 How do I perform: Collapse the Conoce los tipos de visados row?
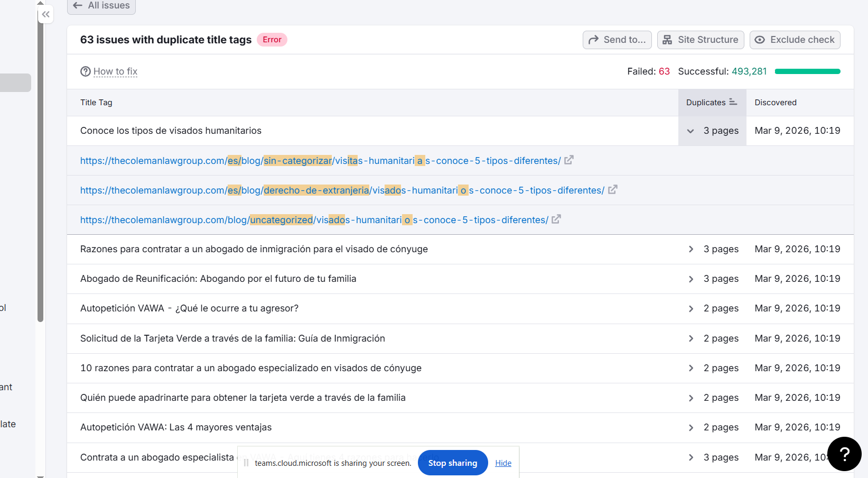pos(690,131)
